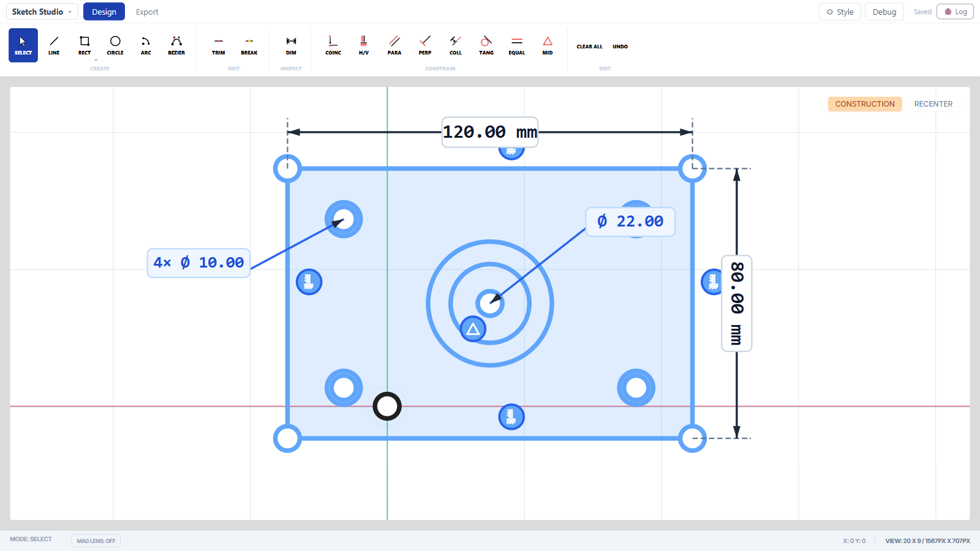Viewport: 980px width, 551px height.
Task: Click Clear All
Action: 589,47
